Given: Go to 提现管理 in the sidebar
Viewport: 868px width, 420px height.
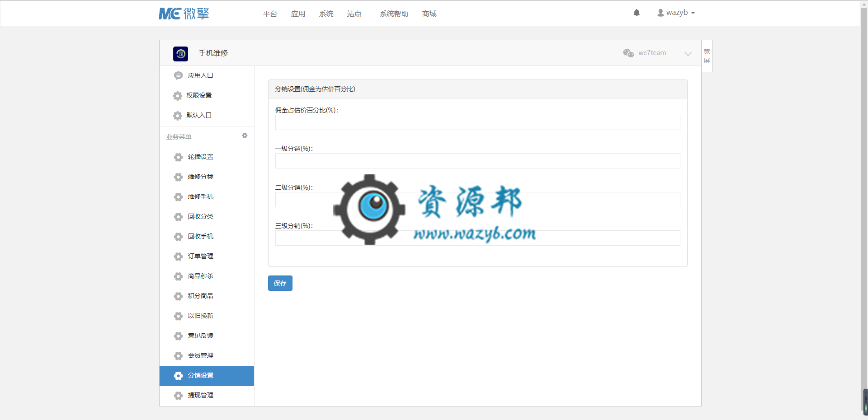Looking at the screenshot, I should [207, 396].
